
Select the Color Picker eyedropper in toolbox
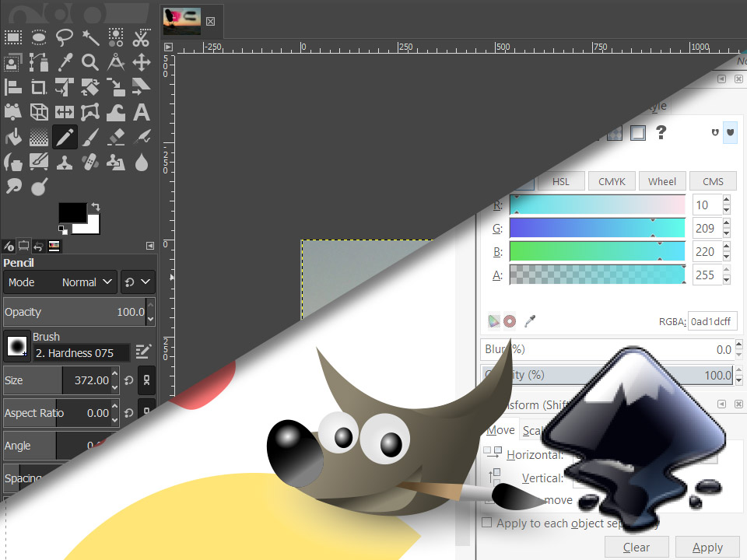[65, 62]
